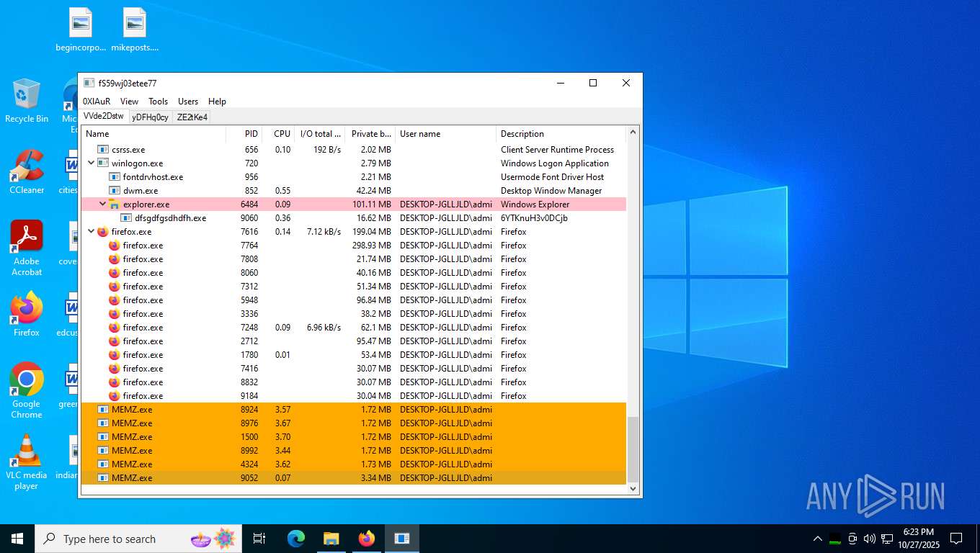980x553 pixels.
Task: Open the begincorpo image file on desktop
Action: [81, 30]
